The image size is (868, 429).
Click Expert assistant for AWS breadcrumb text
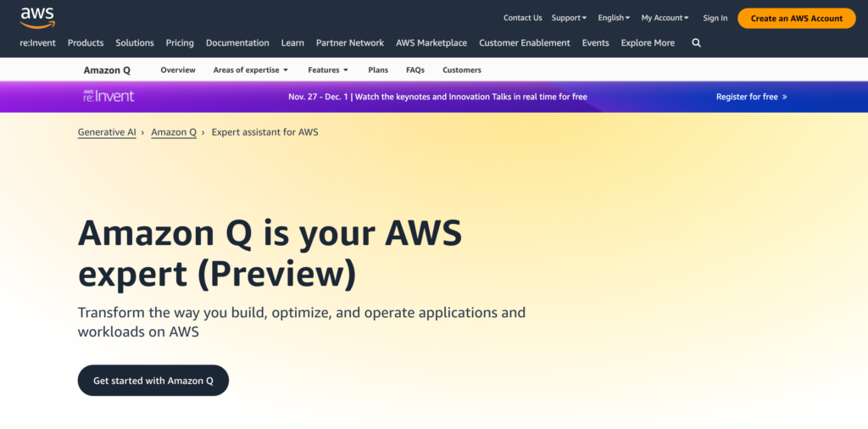pyautogui.click(x=264, y=132)
